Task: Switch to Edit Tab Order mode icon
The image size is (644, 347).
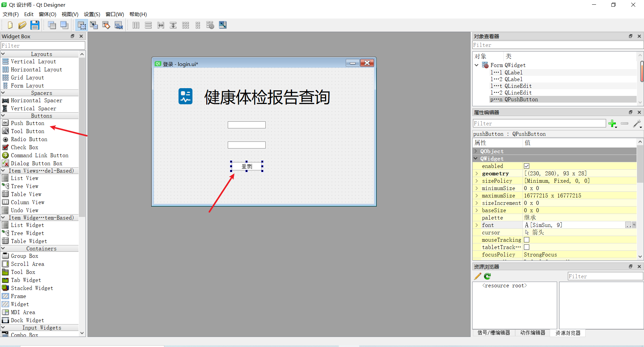Action: [x=119, y=25]
